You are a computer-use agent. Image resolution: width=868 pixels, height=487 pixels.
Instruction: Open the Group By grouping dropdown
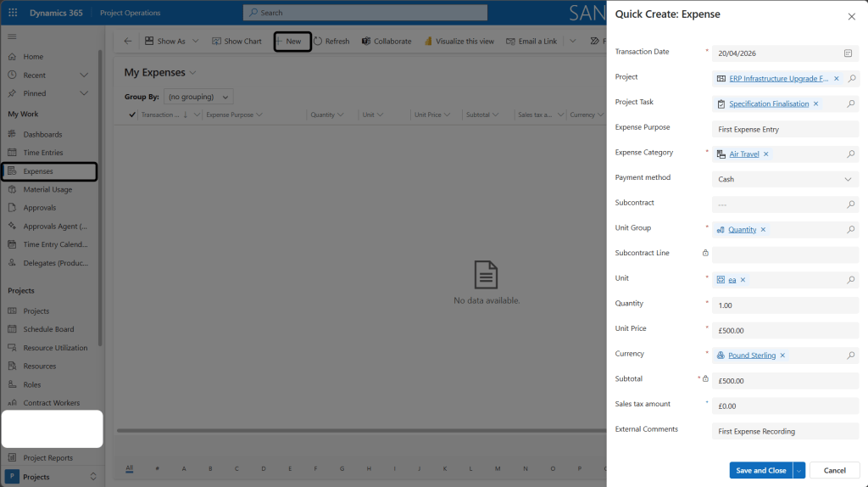coord(198,97)
